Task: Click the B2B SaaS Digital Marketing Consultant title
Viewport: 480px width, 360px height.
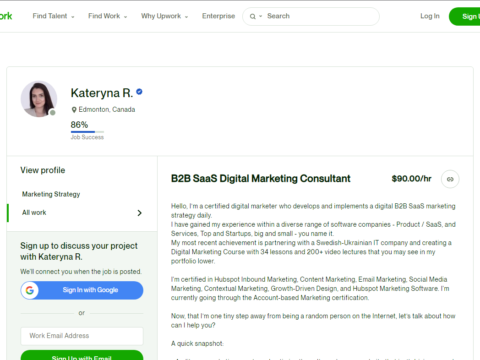Action: coord(261,179)
